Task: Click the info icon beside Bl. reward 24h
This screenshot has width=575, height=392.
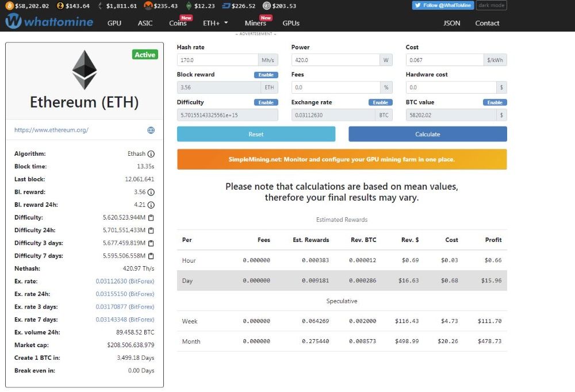Action: pos(151,205)
